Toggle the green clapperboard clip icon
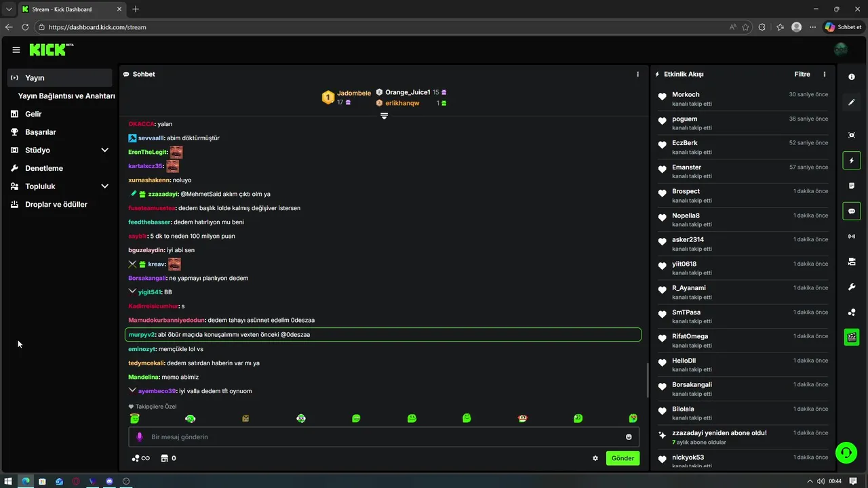 (852, 337)
